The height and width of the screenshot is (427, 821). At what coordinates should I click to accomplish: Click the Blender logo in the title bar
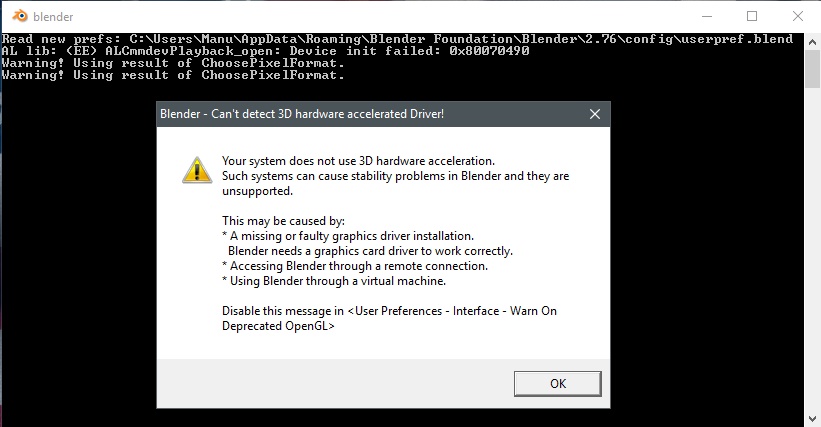point(20,16)
